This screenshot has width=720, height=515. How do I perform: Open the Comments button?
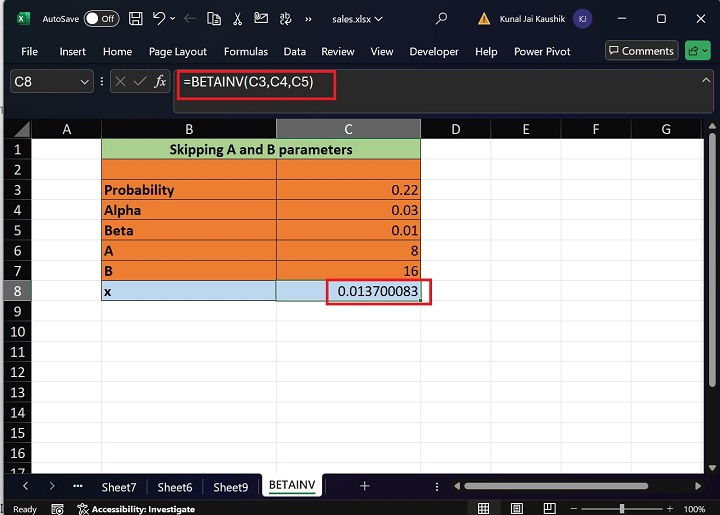[640, 51]
